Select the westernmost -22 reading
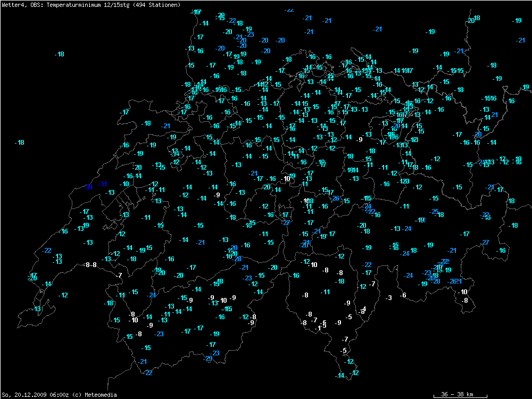Screen dimensions: 532x399 click(x=46, y=251)
